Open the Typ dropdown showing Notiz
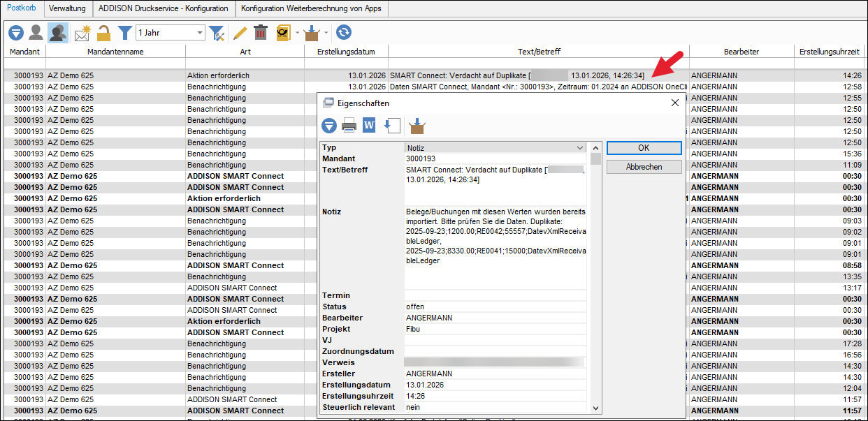Viewport: 868px width, 421px height. pos(495,148)
